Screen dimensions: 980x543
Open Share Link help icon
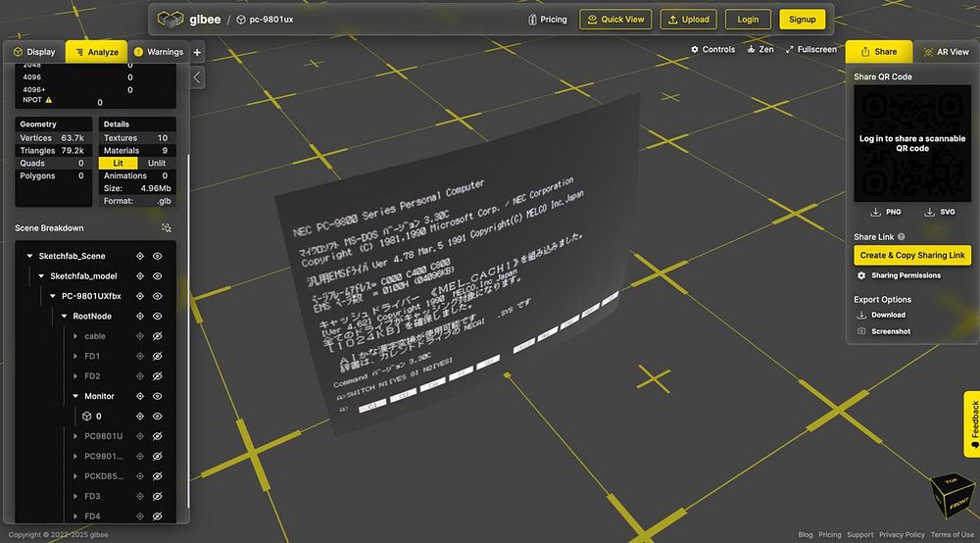tap(902, 237)
